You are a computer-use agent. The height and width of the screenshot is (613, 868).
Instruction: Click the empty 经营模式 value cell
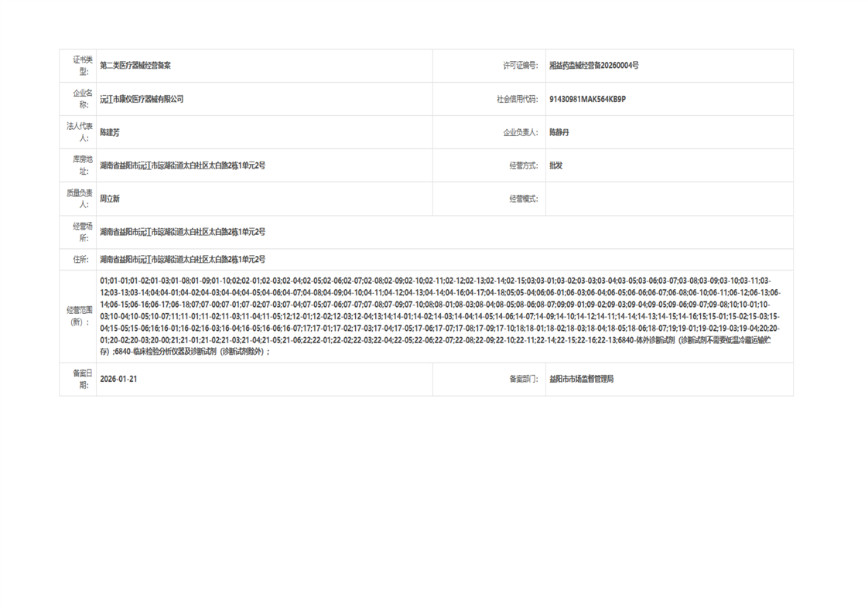(x=668, y=199)
